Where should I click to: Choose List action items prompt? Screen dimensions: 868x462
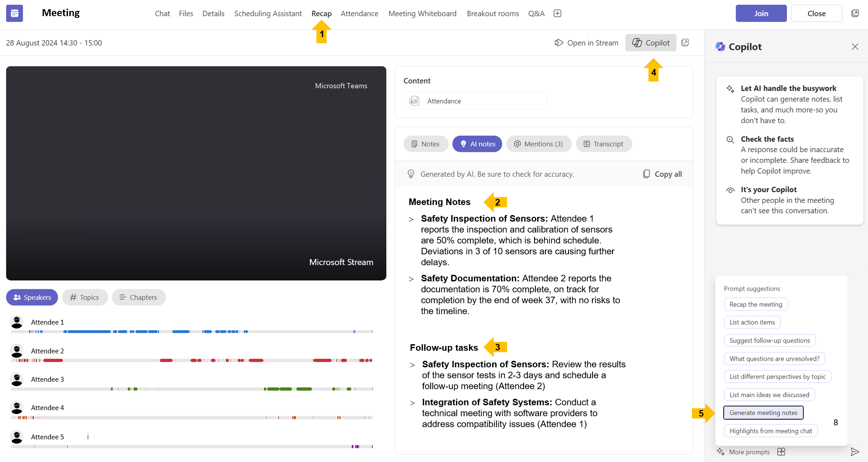pyautogui.click(x=752, y=322)
